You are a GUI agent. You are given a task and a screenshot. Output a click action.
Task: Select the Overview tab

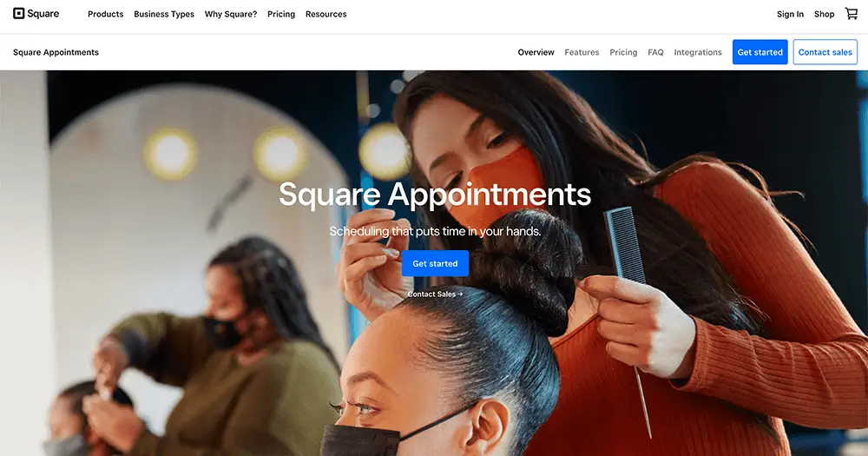[536, 52]
